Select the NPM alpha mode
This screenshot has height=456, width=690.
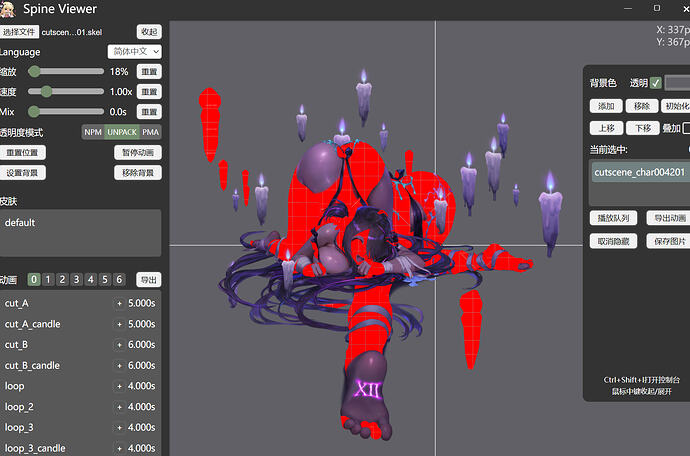92,132
